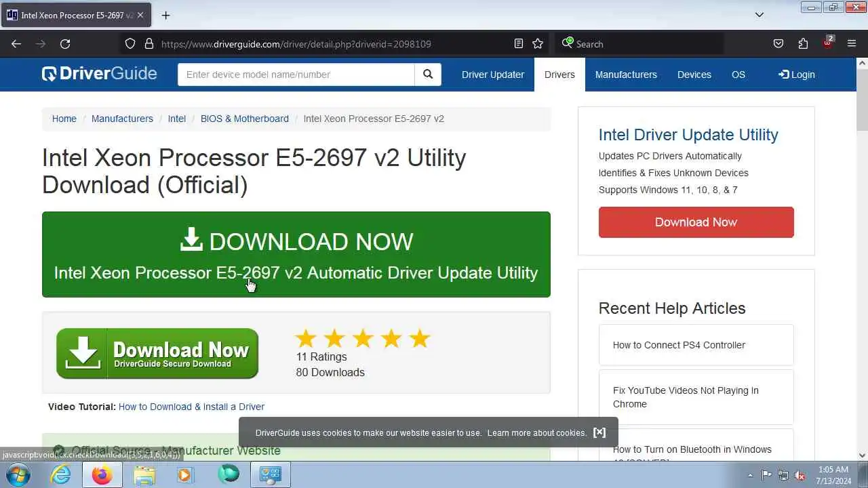Open the Devices nav item
Screen dimensions: 868x488
[694, 75]
